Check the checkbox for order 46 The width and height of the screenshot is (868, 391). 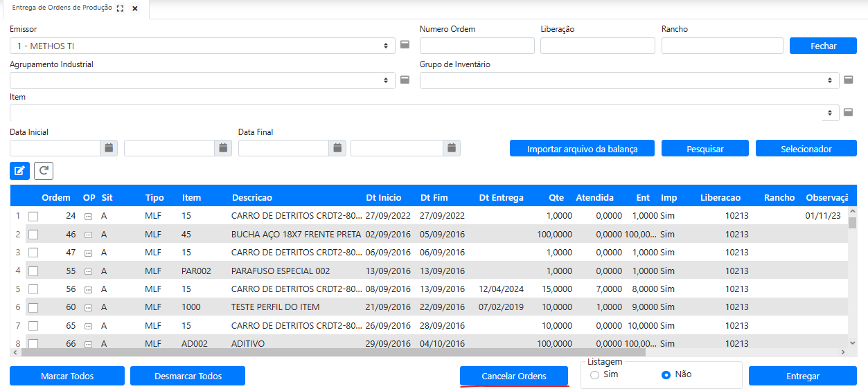point(33,235)
